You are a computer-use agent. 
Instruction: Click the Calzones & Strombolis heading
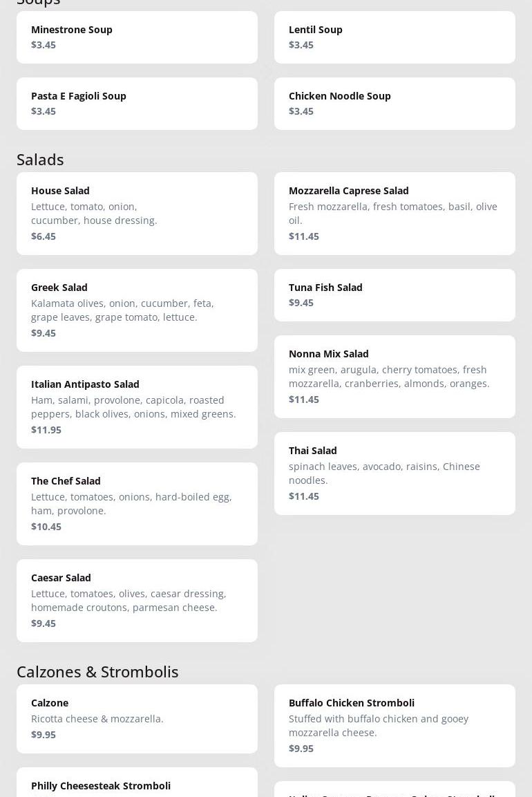[x=97, y=672]
